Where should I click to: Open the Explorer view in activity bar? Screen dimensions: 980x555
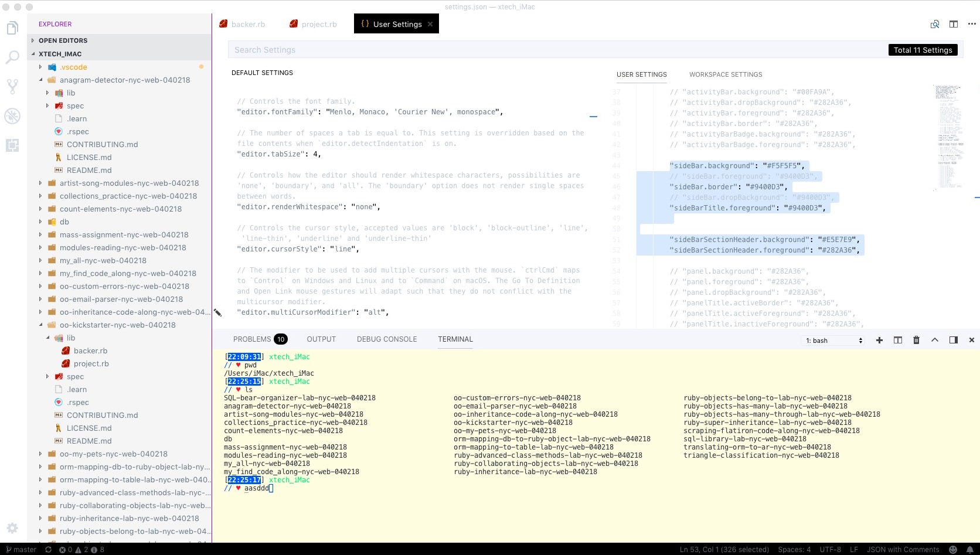12,28
